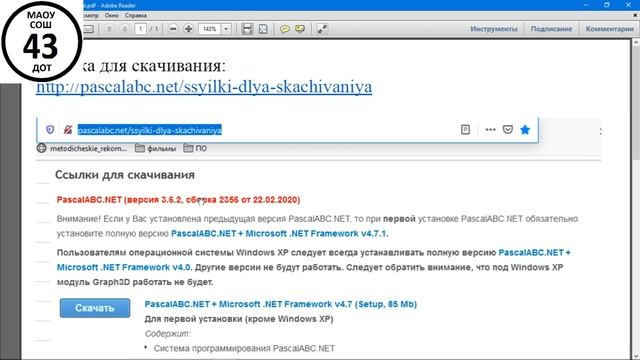Open the pascalabc.net/ssyilki-dlya-skachivaniya hyperlink
The height and width of the screenshot is (360, 640).
204,87
